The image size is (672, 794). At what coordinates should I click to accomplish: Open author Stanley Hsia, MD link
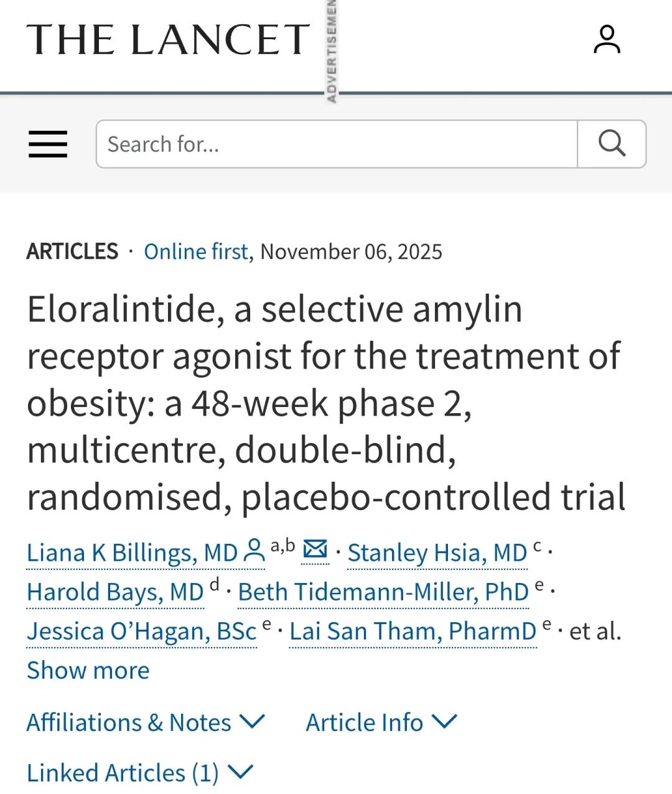(x=437, y=553)
